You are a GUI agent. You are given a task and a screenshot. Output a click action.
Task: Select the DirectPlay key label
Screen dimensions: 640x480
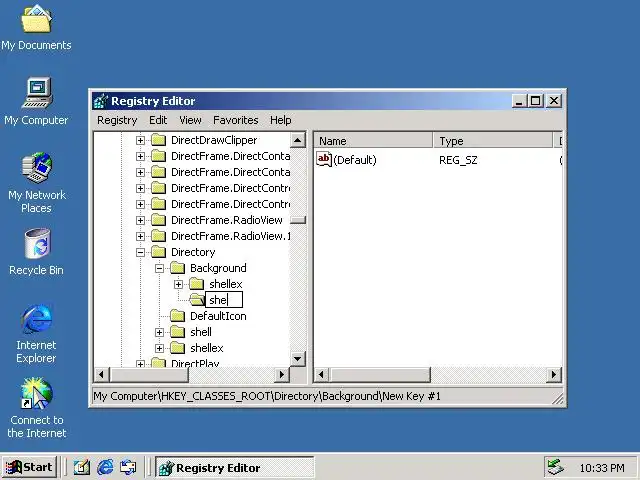click(195, 363)
